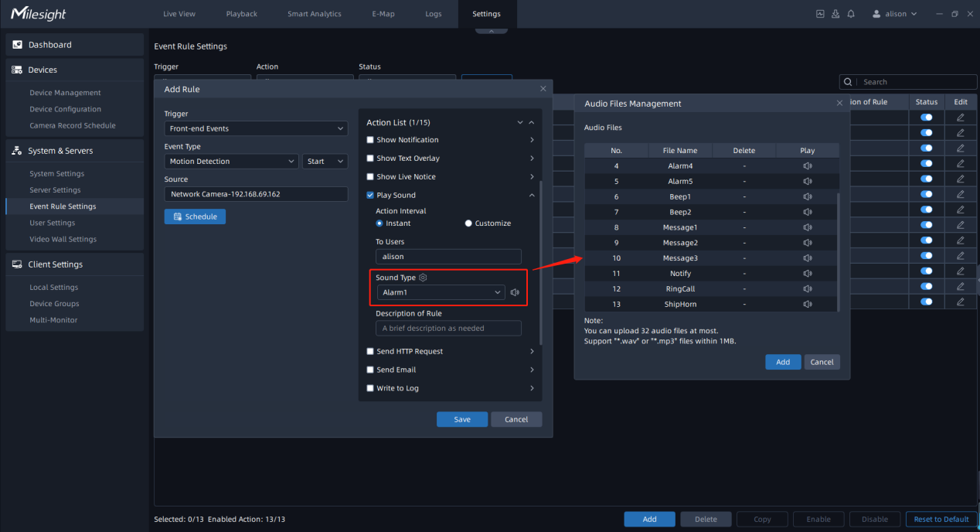The image size is (980, 532).
Task: Uncheck the Play Sound checkbox
Action: coord(370,196)
